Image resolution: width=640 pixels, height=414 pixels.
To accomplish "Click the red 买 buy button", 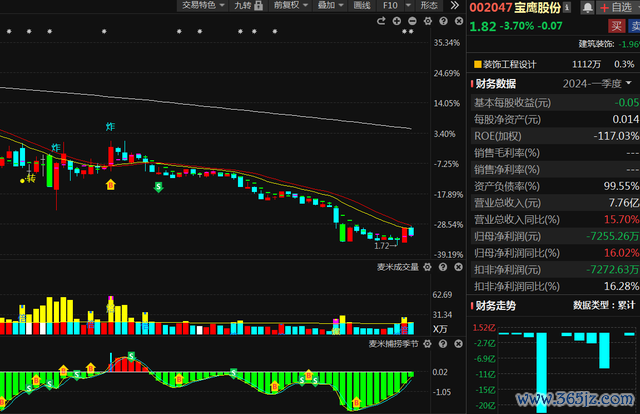I will click(616, 26).
